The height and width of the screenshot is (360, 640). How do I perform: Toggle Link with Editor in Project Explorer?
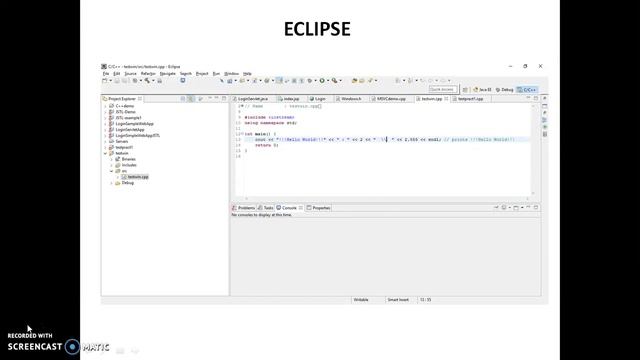point(191,99)
